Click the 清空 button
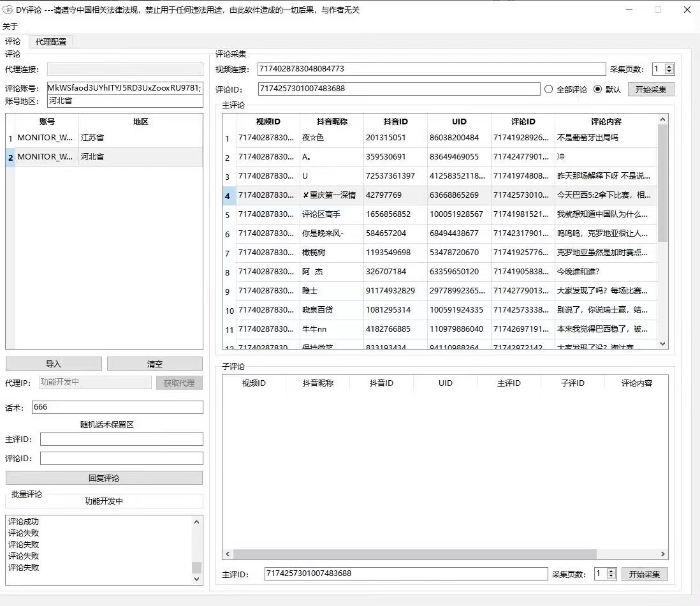Image resolution: width=700 pixels, height=606 pixels. click(x=154, y=364)
